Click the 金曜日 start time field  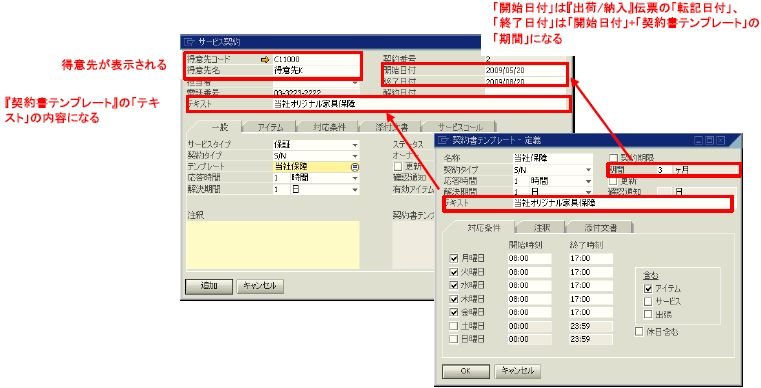529,312
